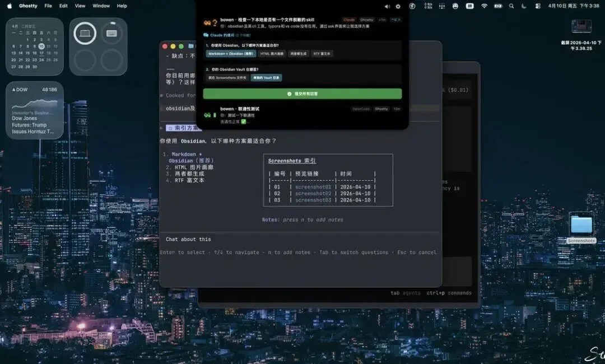Screen dimensions: 605x364
Task: Click tab agents hint in back window
Action: [405, 293]
